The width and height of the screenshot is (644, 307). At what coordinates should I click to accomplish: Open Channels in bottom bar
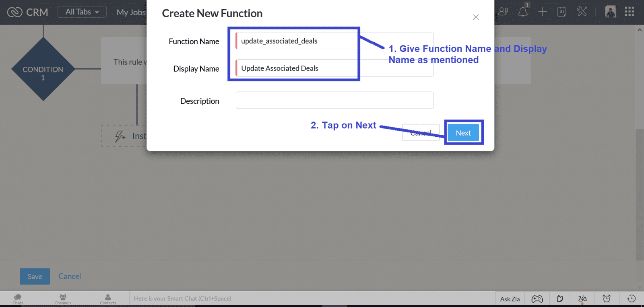pos(63,299)
